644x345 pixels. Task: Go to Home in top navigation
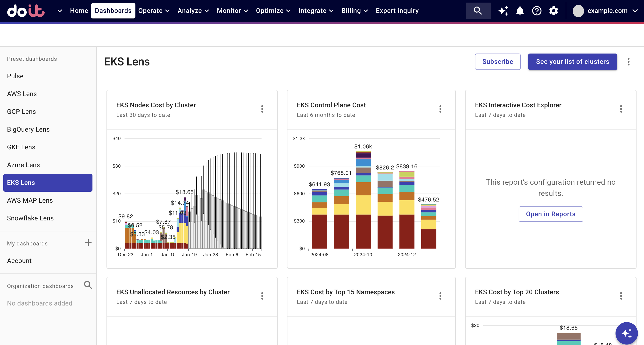(x=79, y=11)
